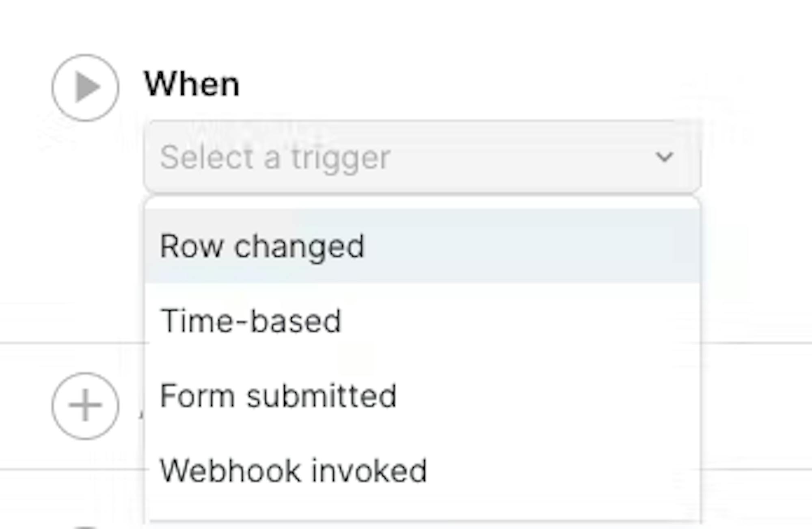Viewport: 812px width, 529px height.
Task: Choose Time-based trigger option
Action: click(422, 321)
